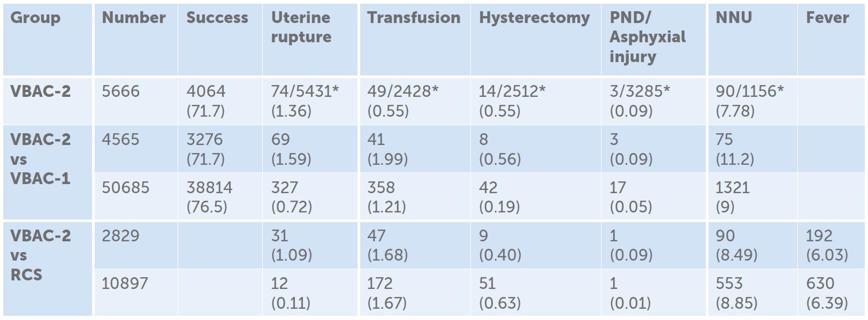Select the "Hysterectomy" column header
Screen dimensions: 868x320
[534, 18]
